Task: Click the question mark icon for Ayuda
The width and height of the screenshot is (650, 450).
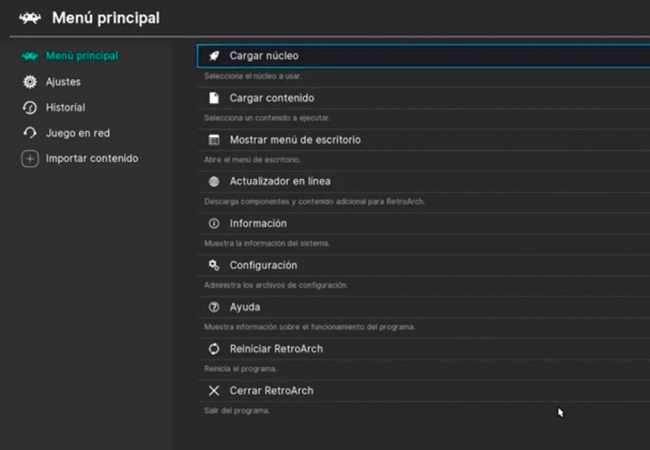Action: (x=214, y=307)
